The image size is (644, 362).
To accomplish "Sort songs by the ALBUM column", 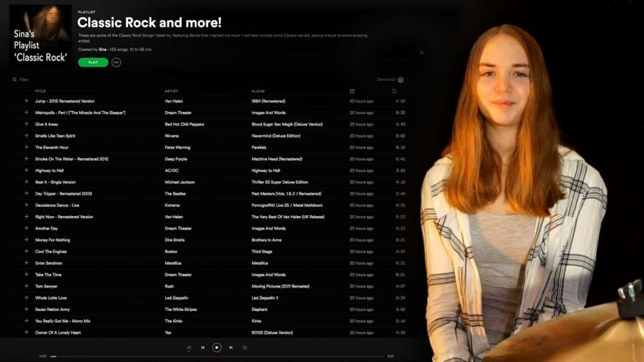I will pyautogui.click(x=257, y=90).
